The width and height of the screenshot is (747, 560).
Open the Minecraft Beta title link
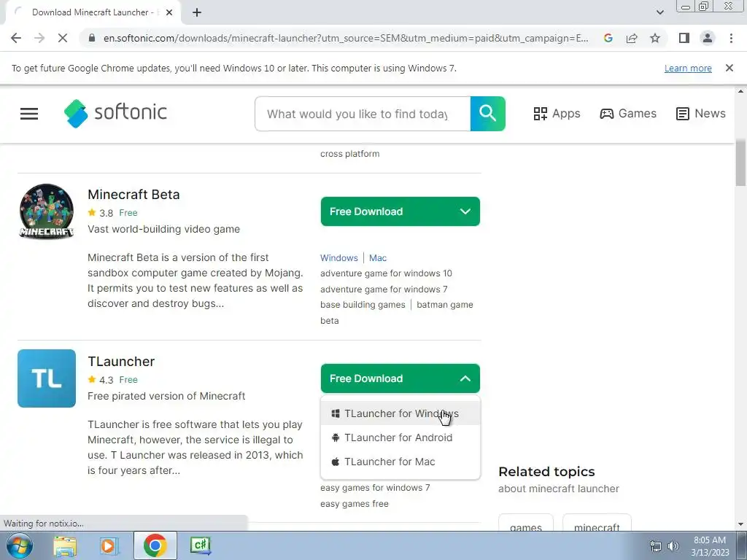point(133,194)
